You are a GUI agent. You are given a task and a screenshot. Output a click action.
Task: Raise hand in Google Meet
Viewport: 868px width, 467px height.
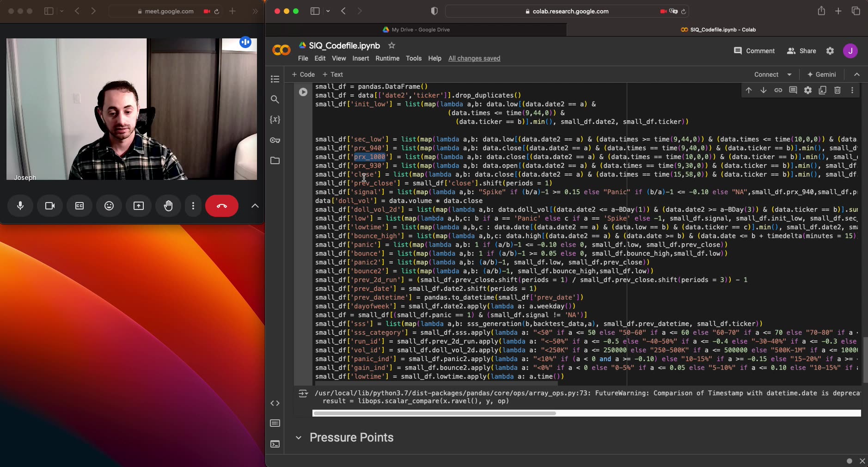tap(168, 206)
